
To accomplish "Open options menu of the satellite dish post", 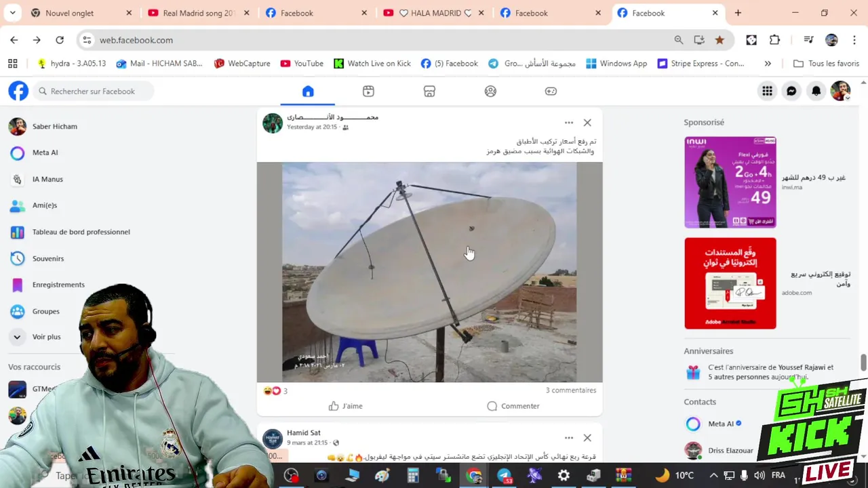I will tap(569, 123).
